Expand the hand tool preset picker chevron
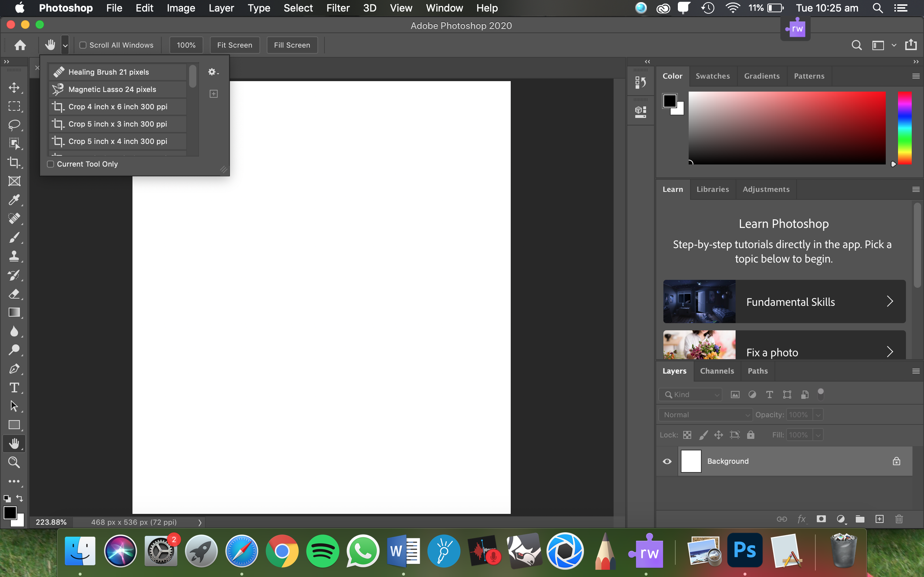Viewport: 924px width, 577px height. (x=65, y=45)
